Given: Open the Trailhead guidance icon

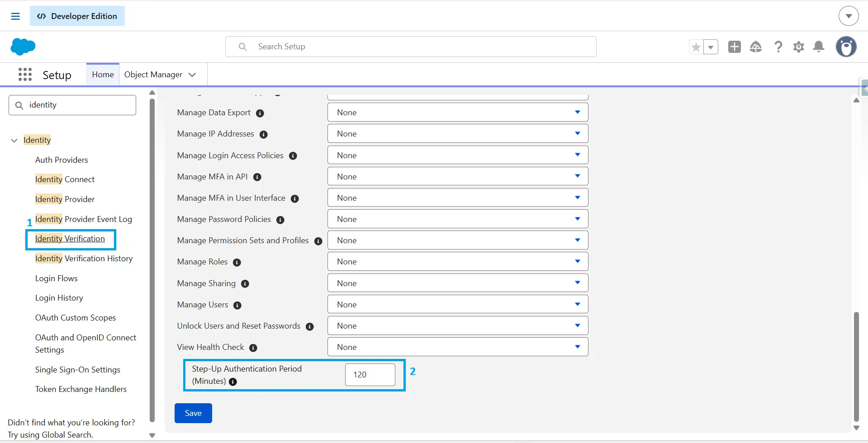Looking at the screenshot, I should (x=756, y=47).
